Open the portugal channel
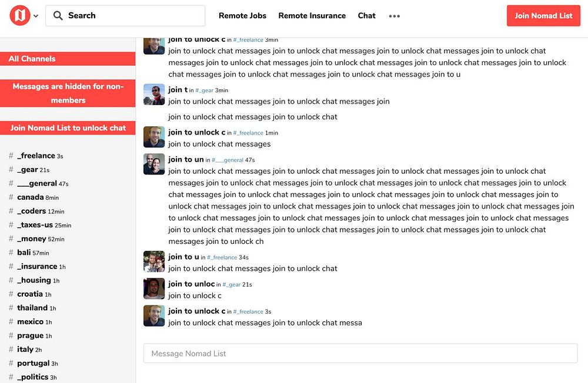The width and height of the screenshot is (588, 383). [34, 363]
